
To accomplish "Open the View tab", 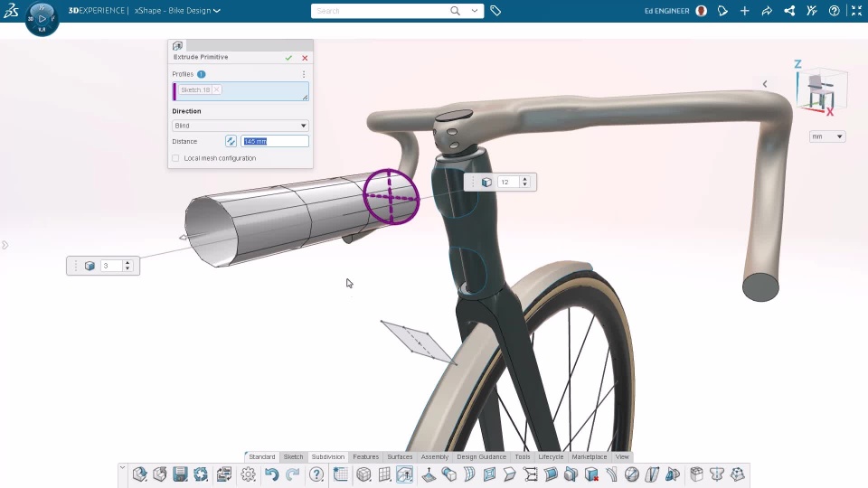I will click(622, 457).
